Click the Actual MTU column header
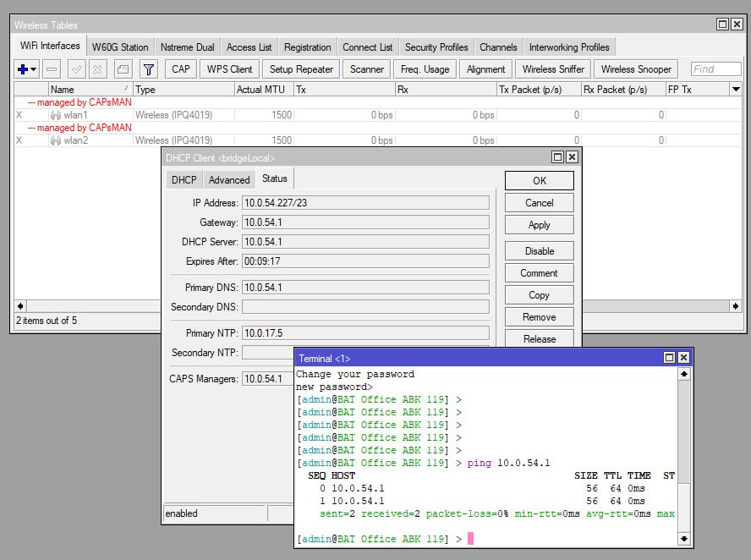The width and height of the screenshot is (751, 560). click(264, 90)
